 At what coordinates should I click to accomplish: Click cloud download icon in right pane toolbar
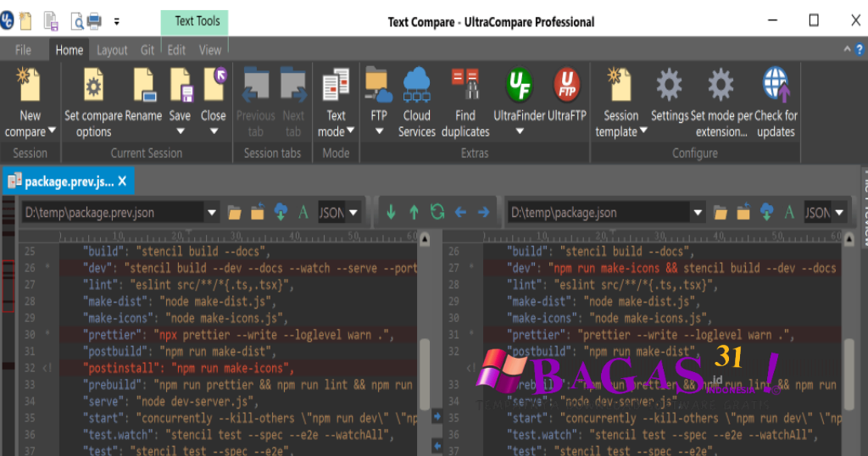pos(766,212)
